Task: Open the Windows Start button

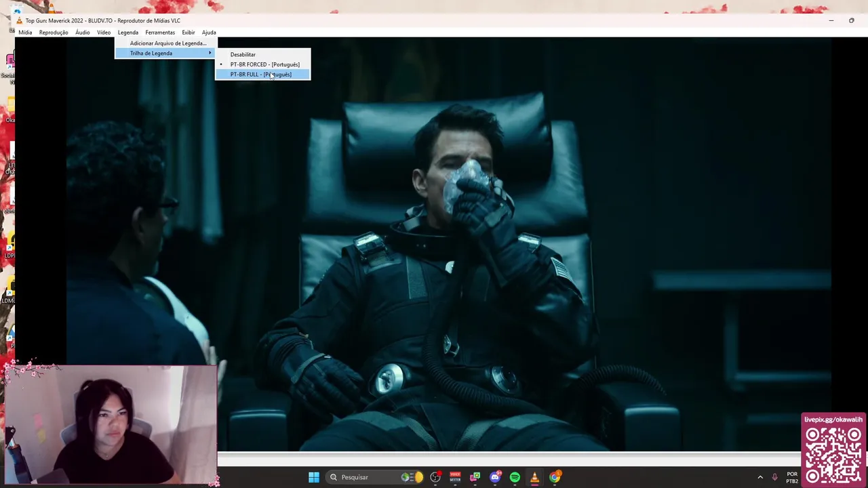Action: tap(314, 477)
